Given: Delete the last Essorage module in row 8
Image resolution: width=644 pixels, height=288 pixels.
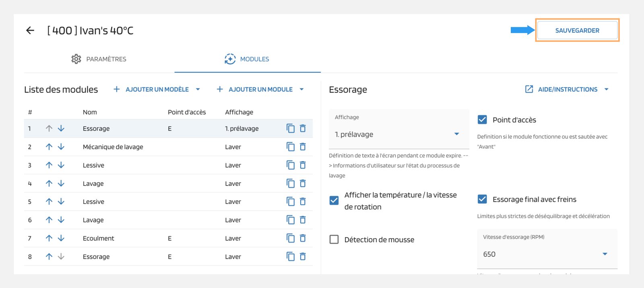Looking at the screenshot, I should [x=303, y=257].
